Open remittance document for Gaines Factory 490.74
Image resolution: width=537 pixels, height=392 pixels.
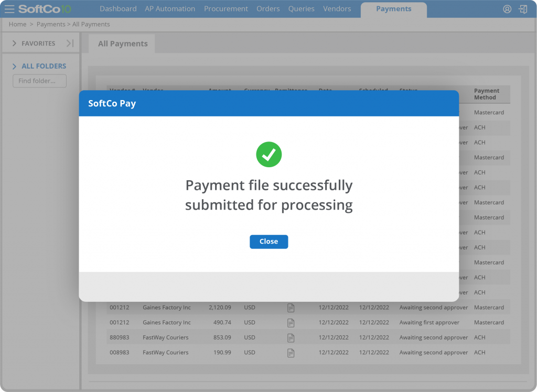[x=291, y=323]
